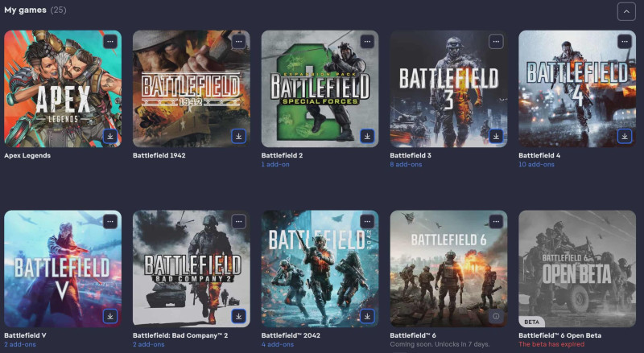
Task: Click the download icon on Battlefield 2042
Action: click(x=367, y=316)
